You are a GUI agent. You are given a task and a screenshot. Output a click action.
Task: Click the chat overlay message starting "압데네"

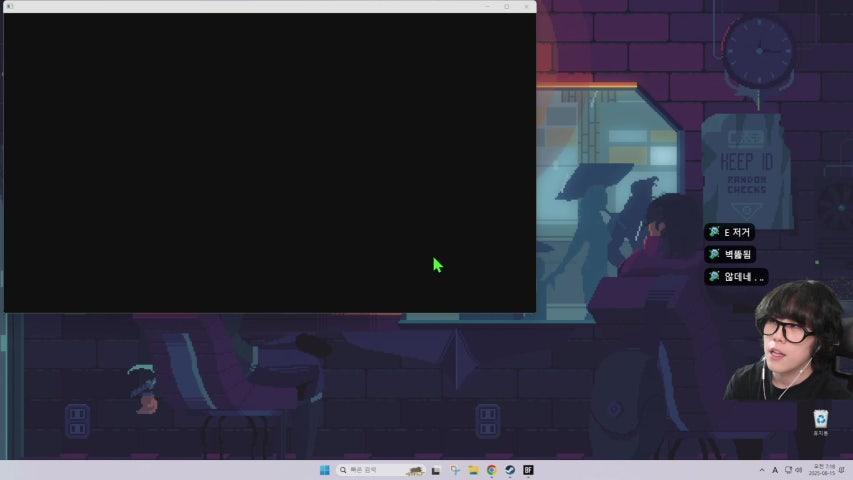coord(736,276)
